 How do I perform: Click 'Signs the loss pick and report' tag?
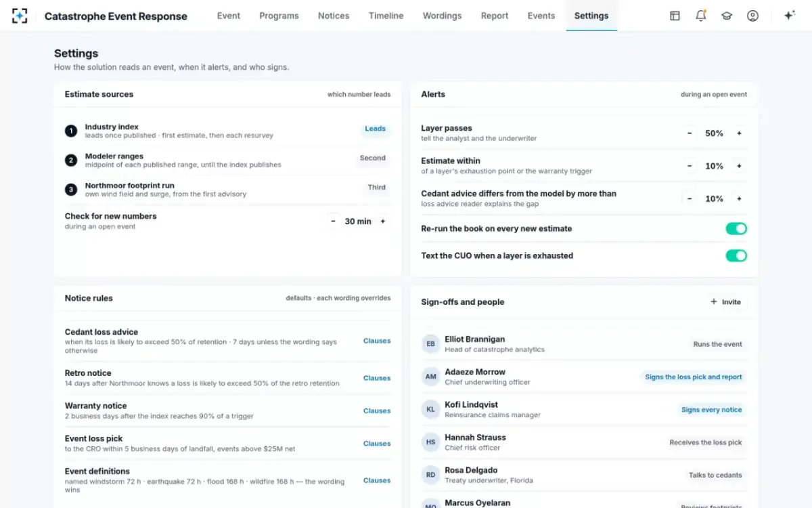point(694,377)
